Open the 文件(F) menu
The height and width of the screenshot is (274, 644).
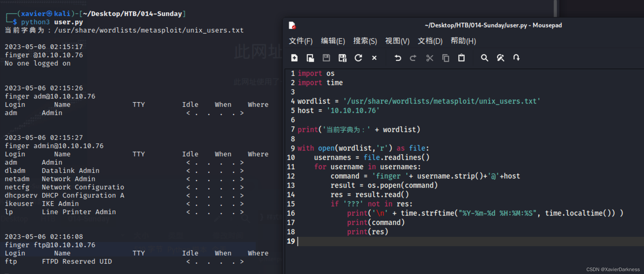(x=301, y=41)
